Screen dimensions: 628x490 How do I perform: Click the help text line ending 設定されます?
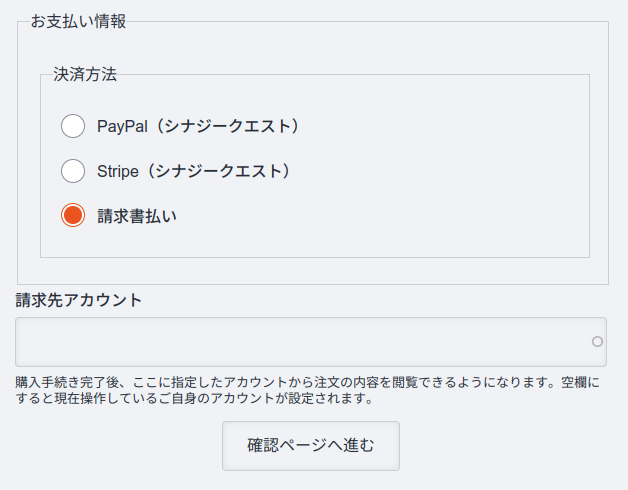click(x=194, y=398)
